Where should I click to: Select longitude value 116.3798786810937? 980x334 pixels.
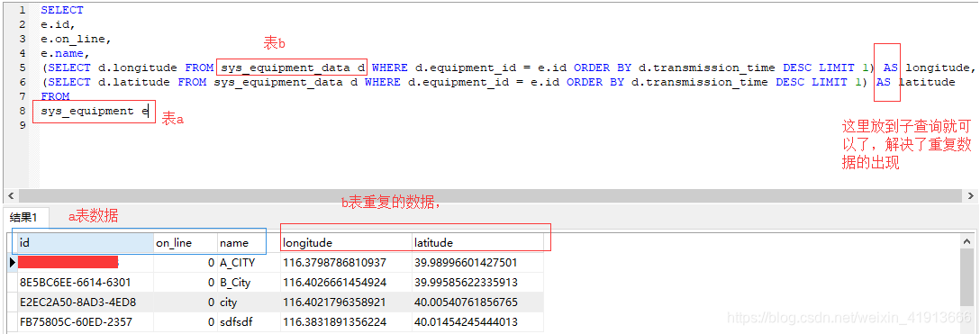click(x=346, y=263)
